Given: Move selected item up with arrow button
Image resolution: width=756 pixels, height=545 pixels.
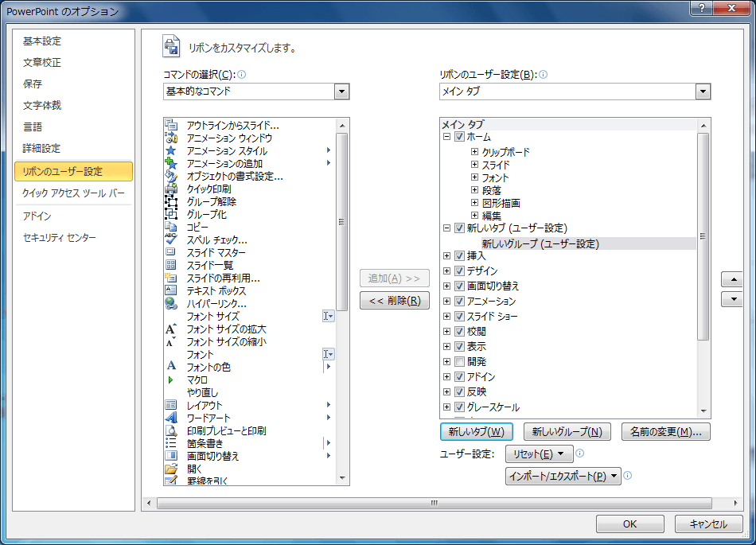Looking at the screenshot, I should (734, 279).
